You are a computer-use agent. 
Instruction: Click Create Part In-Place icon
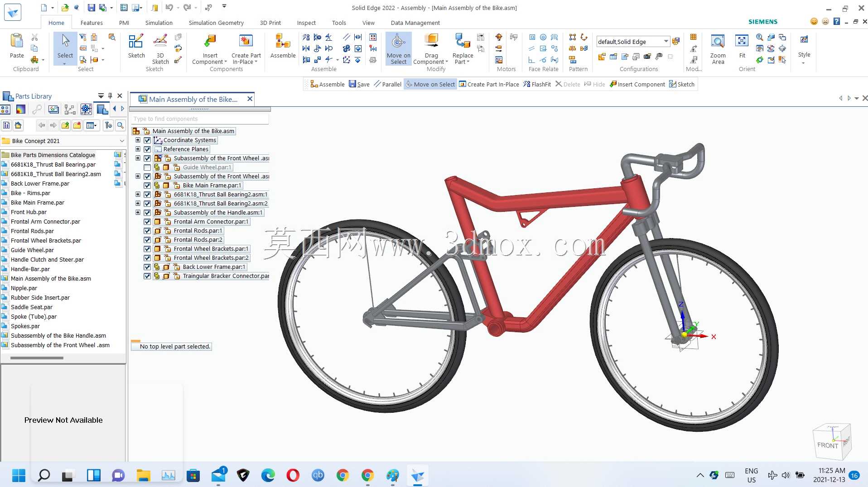[x=246, y=42]
